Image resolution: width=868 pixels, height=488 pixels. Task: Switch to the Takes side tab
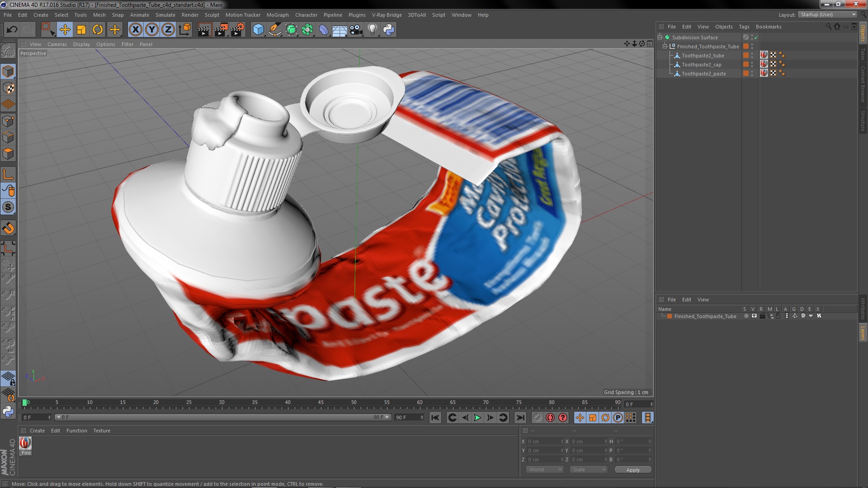point(863,54)
